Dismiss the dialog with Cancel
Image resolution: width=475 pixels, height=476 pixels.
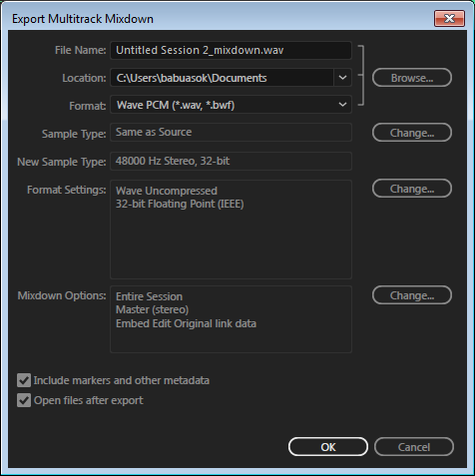(414, 447)
